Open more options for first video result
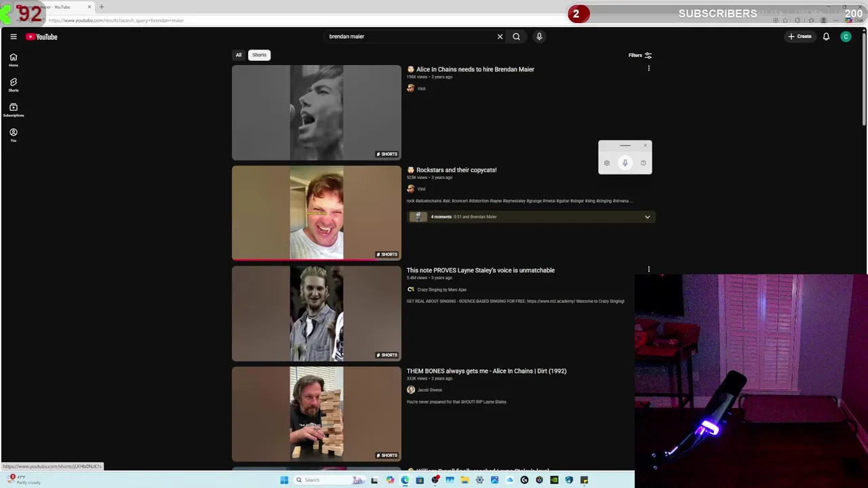The image size is (868, 488). pyautogui.click(x=648, y=68)
